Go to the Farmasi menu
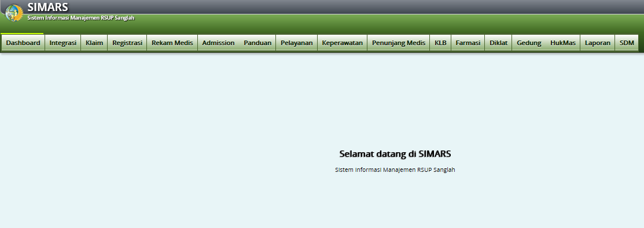 [468, 43]
